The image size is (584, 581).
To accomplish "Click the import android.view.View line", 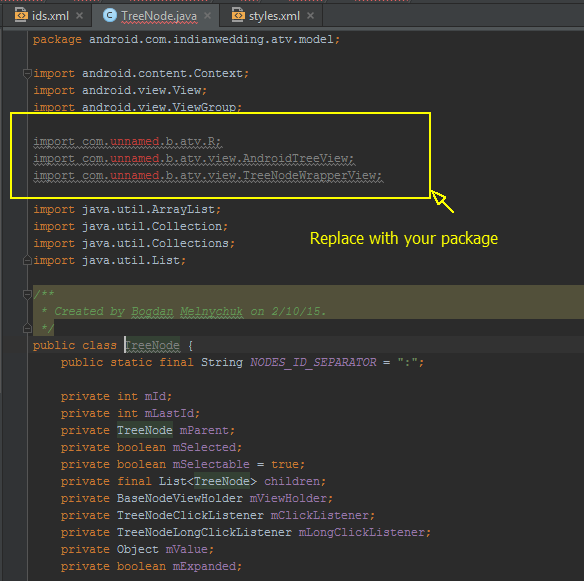I will click(120, 91).
